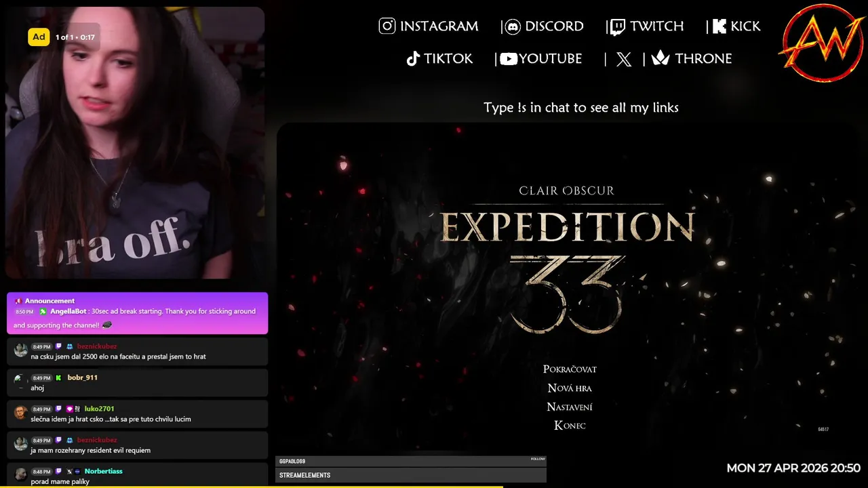
Task: Click the 'na csku jsem dal 2500 elo' message
Action: pos(118,357)
